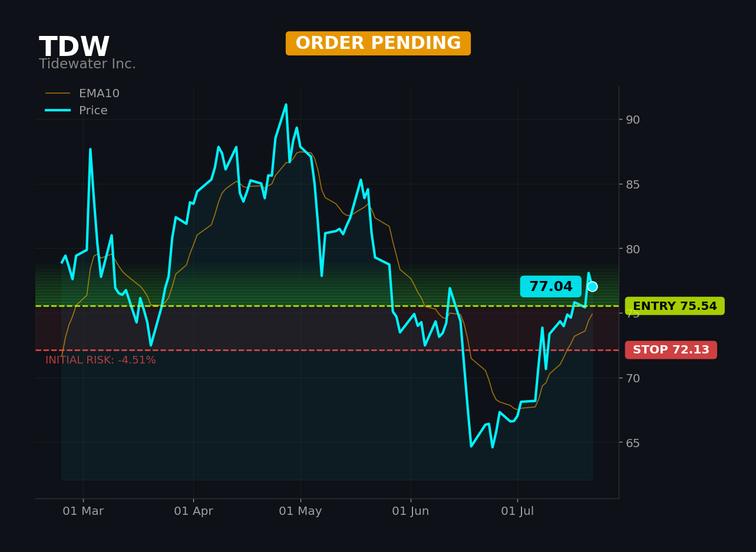The width and height of the screenshot is (756, 552).
Task: Select the current price dot marker
Action: coord(592,286)
